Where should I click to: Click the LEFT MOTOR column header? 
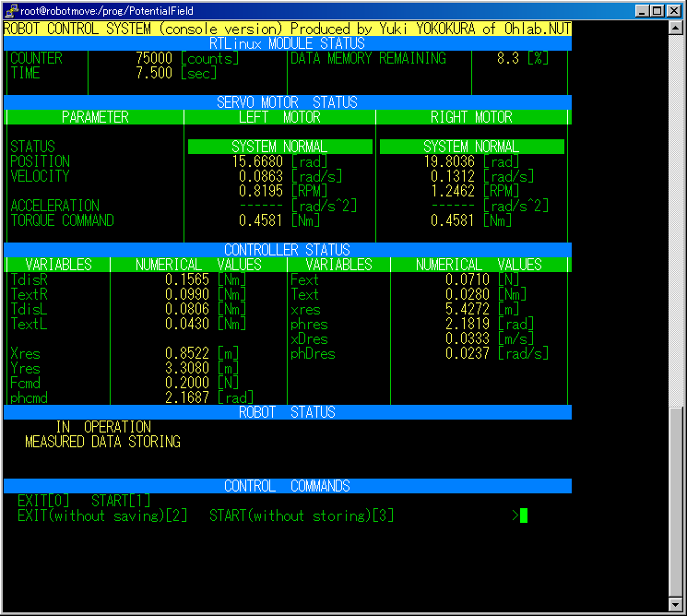click(x=279, y=117)
